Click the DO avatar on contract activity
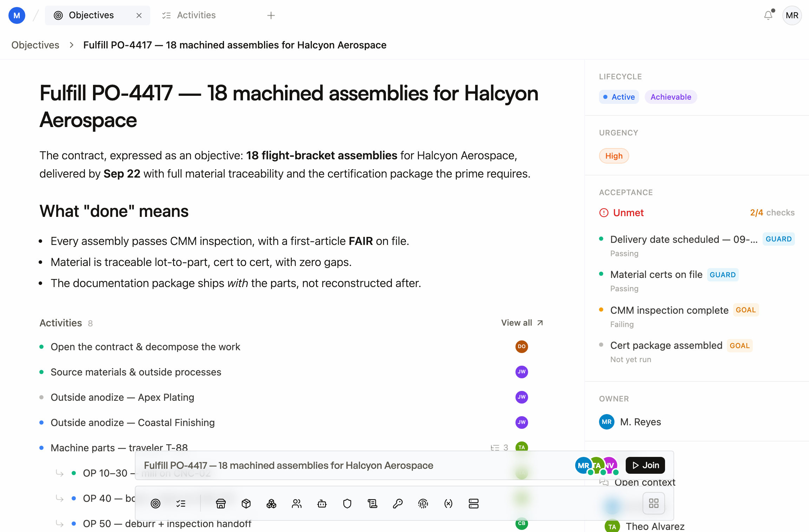This screenshot has width=809, height=532. (x=521, y=347)
